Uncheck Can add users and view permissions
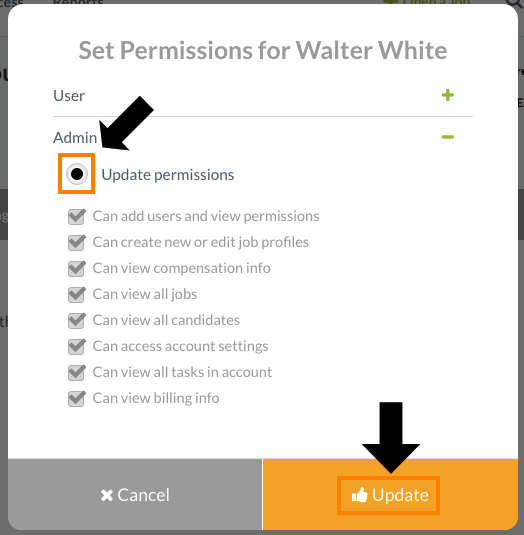Viewport: 524px width, 535px height. click(76, 217)
